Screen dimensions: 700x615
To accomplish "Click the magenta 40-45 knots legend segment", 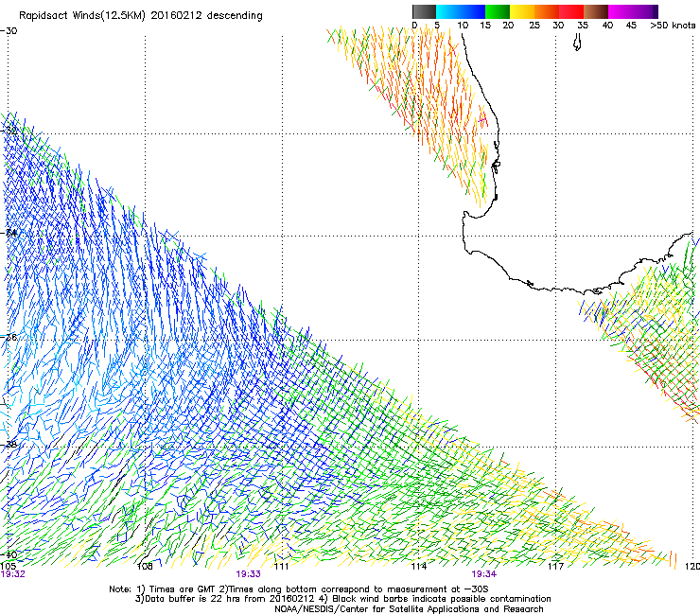I will click(621, 11).
